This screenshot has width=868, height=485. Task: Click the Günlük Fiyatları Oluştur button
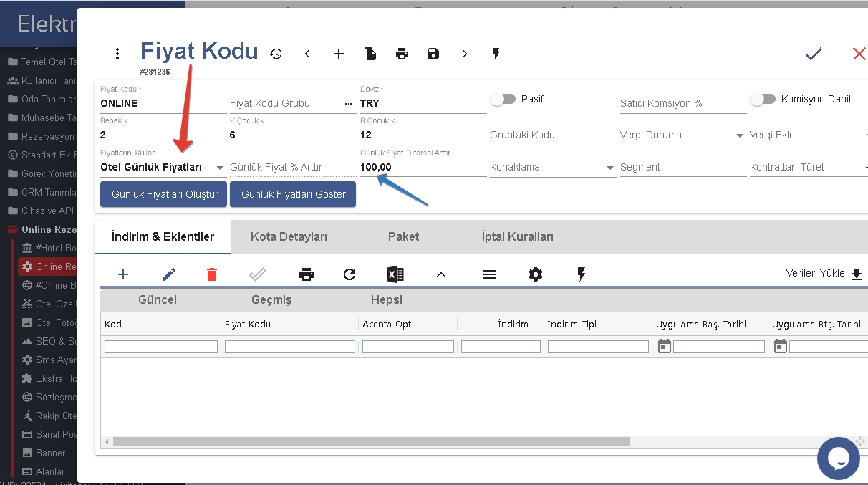(164, 194)
